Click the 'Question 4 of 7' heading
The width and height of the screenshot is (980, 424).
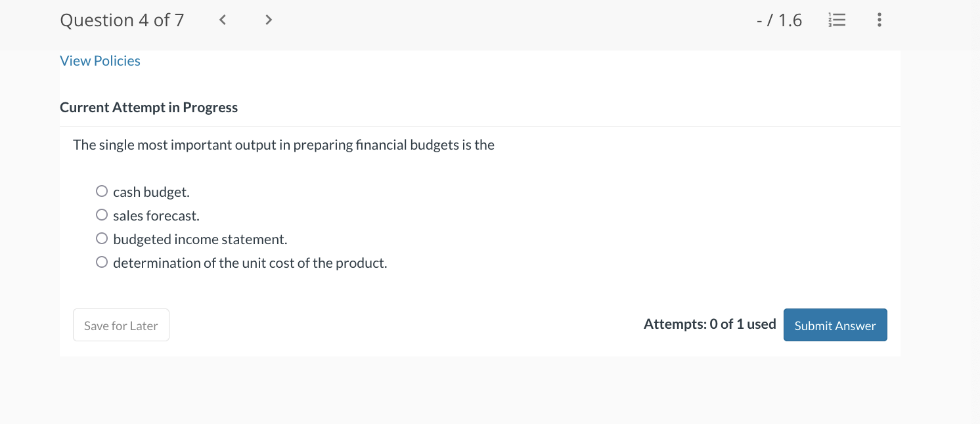(122, 20)
